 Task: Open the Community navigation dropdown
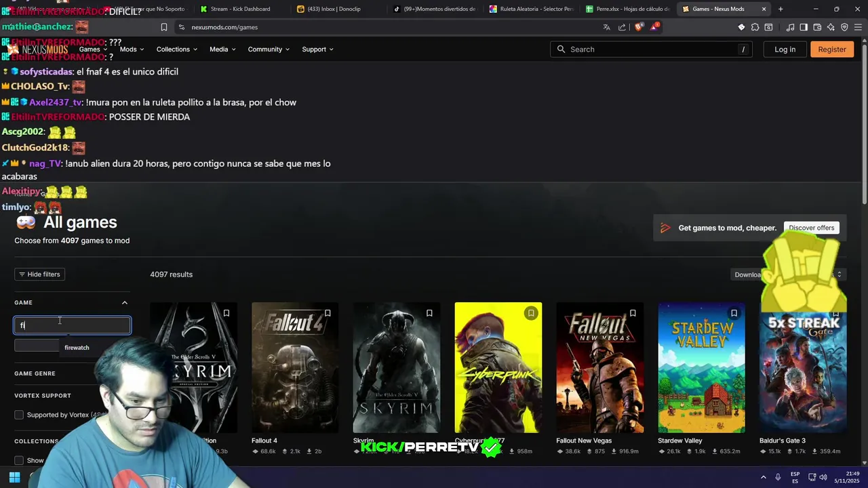point(269,49)
